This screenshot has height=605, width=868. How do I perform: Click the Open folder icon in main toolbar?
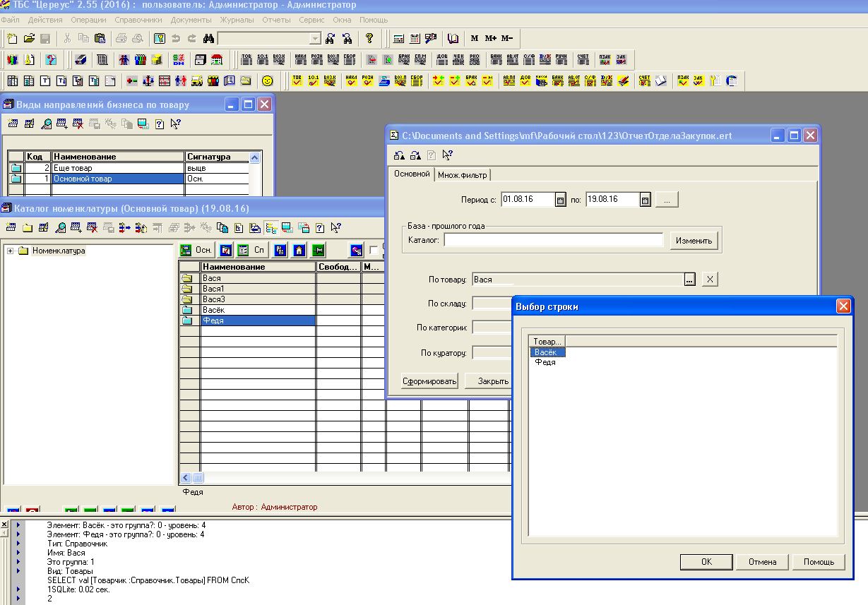click(29, 38)
